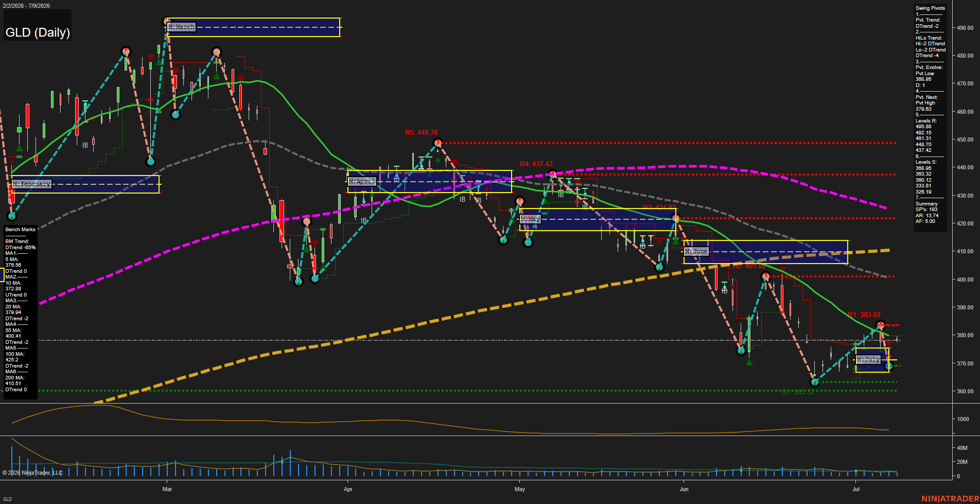Click the SP's: 193 summary value
Viewport: 980px width, 504px height.
tap(926, 210)
